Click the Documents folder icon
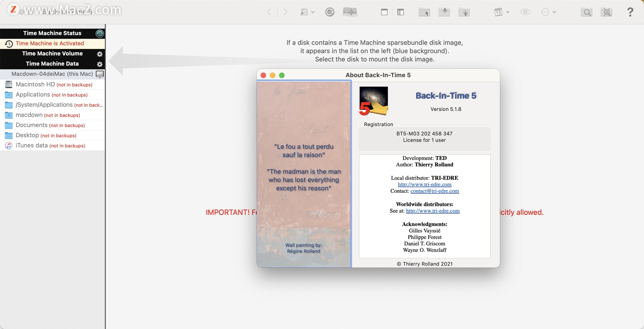This screenshot has height=329, width=644. (x=9, y=125)
